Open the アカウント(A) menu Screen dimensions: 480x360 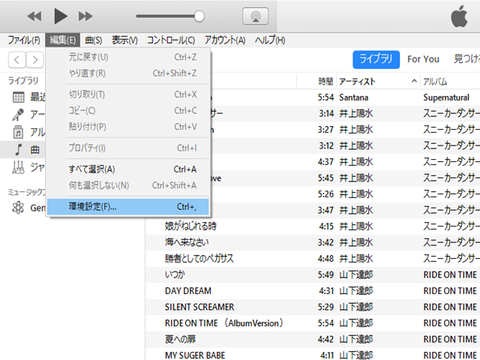coord(225,40)
